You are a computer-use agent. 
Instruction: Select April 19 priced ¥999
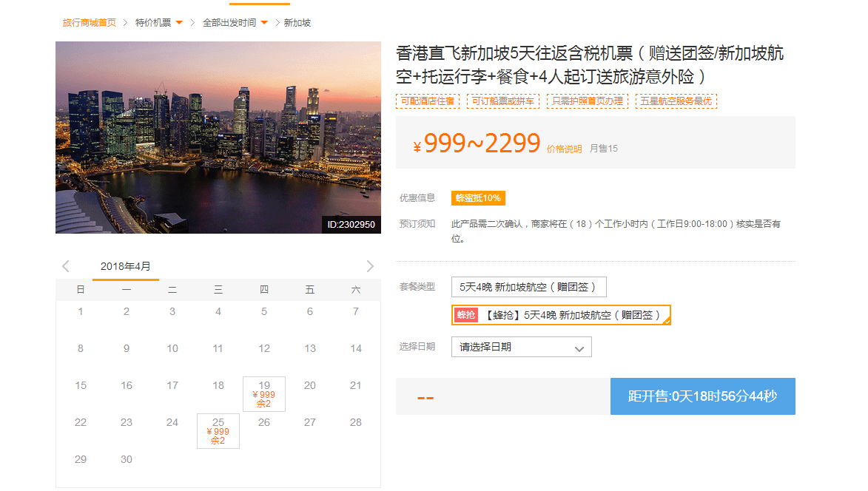click(x=264, y=394)
